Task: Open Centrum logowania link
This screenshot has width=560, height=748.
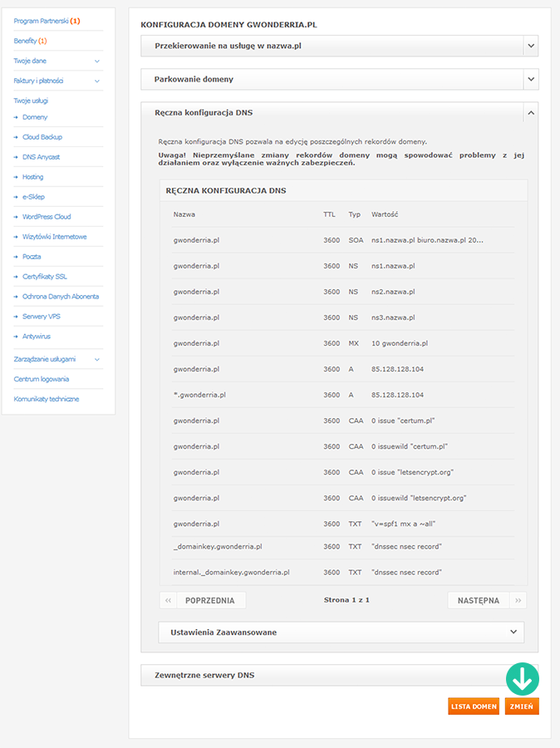Action: [x=41, y=379]
